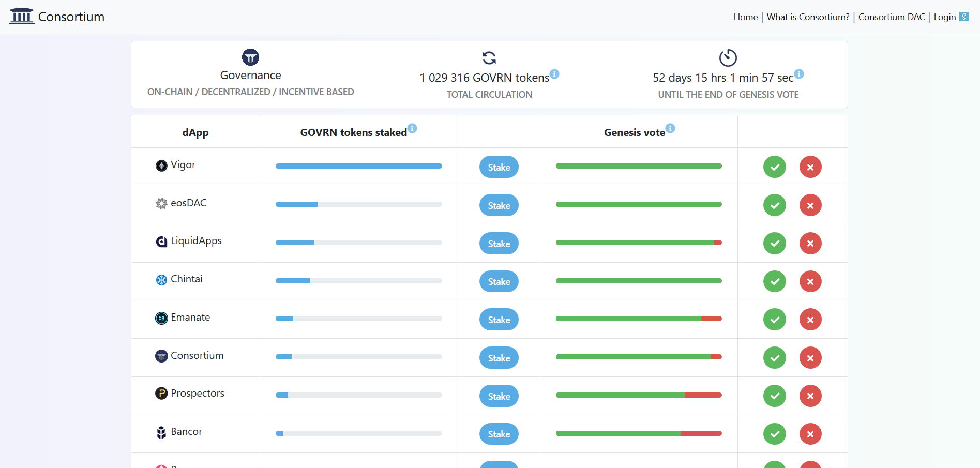Screen dimensions: 980x468
Task: Stake tokens on Bancor
Action: tap(499, 434)
